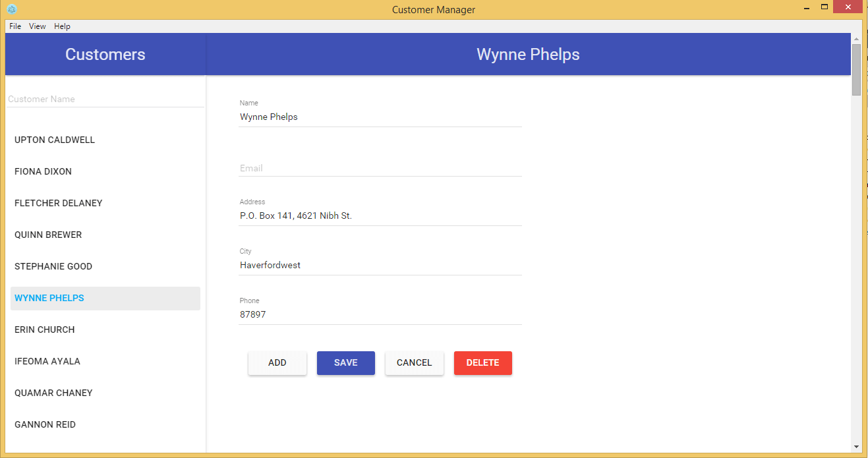The image size is (868, 458).
Task: Click the Name field with Wynne Phelps
Action: pos(380,117)
